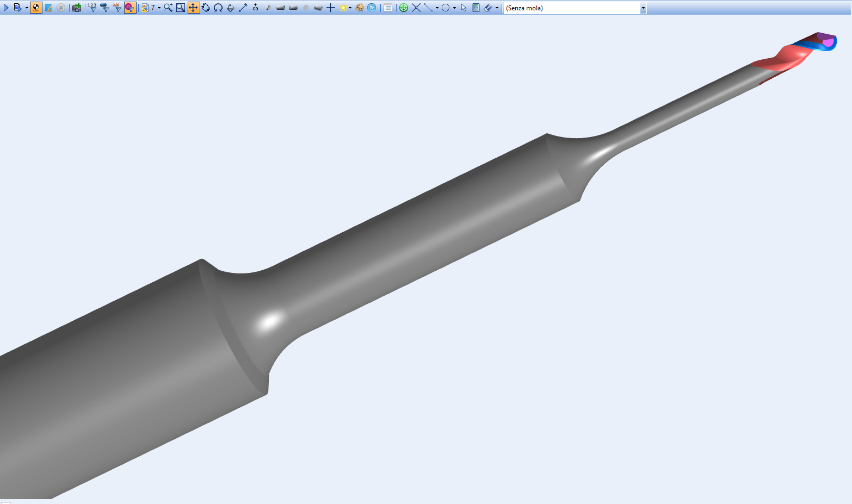
Task: Open the dropdown arrow beside number 7
Action: [x=159, y=8]
